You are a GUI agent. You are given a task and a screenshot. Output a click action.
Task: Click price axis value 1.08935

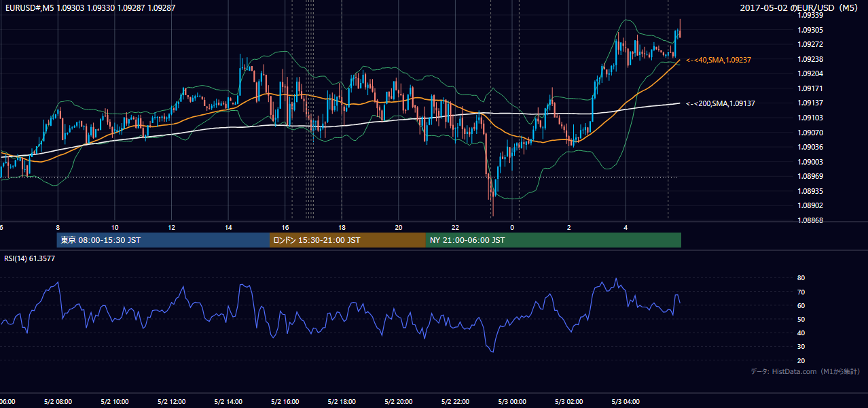[810, 191]
